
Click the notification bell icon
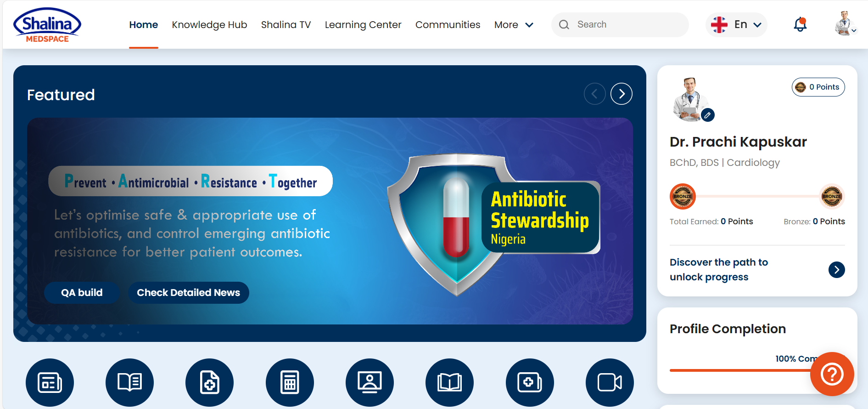coord(800,24)
